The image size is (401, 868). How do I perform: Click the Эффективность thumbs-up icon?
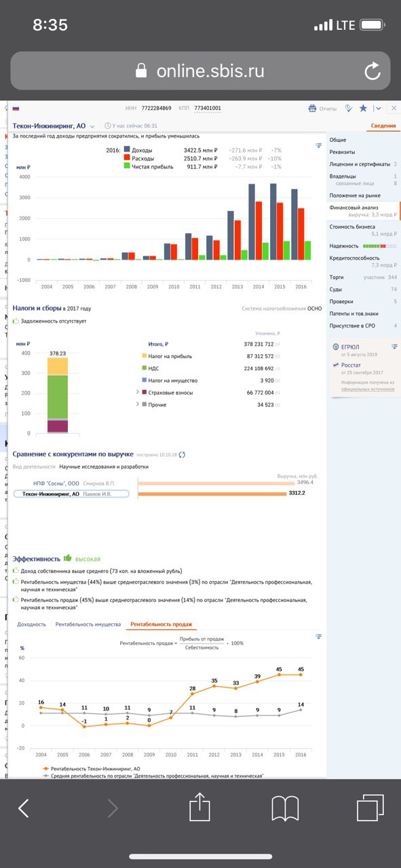click(x=68, y=558)
